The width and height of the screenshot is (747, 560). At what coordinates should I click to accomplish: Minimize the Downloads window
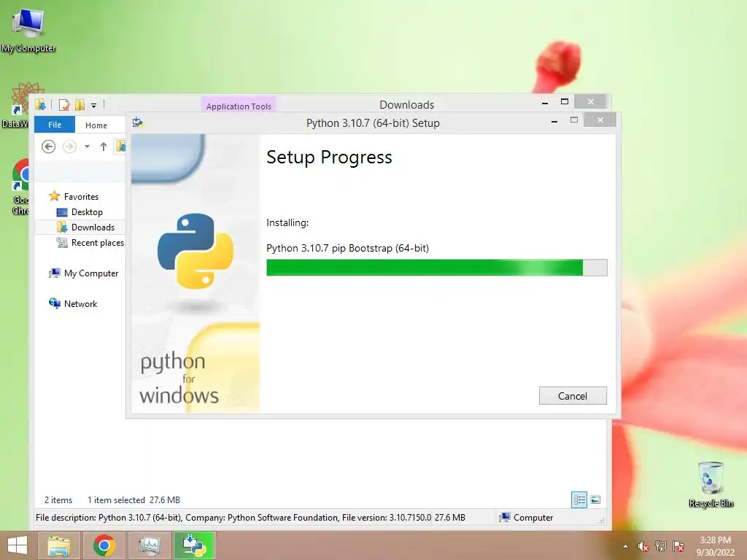(x=545, y=102)
